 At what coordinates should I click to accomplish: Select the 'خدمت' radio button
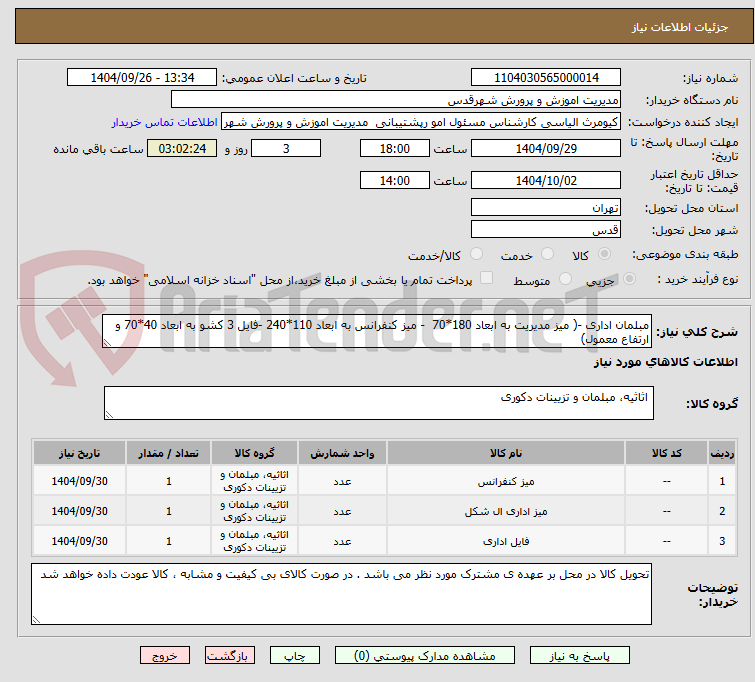click(x=547, y=254)
